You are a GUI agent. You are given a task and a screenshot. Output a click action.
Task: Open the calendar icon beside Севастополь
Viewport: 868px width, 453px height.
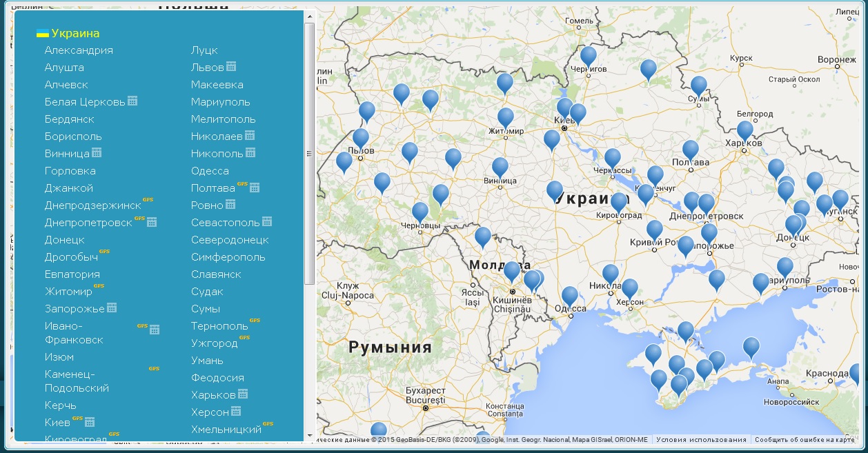(267, 222)
